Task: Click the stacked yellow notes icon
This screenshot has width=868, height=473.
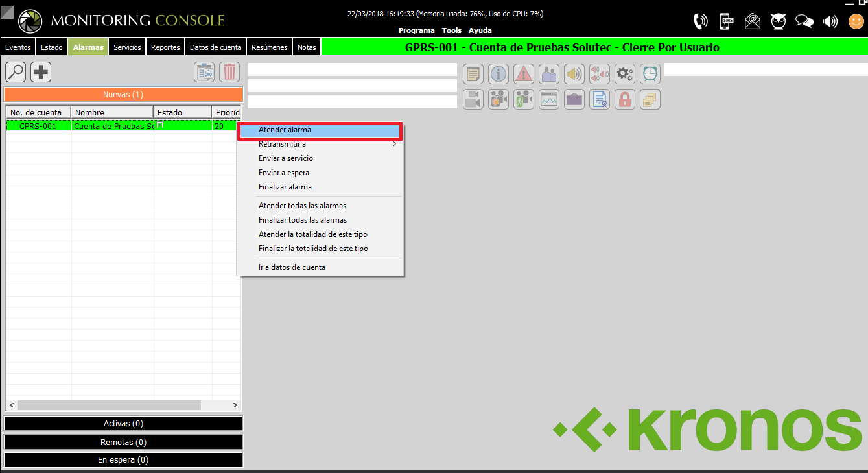Action: tap(650, 99)
